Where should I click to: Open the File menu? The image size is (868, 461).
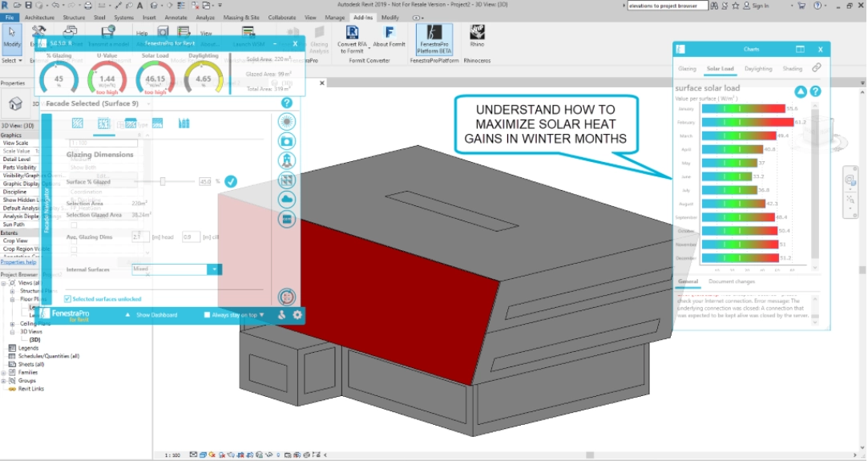point(10,17)
